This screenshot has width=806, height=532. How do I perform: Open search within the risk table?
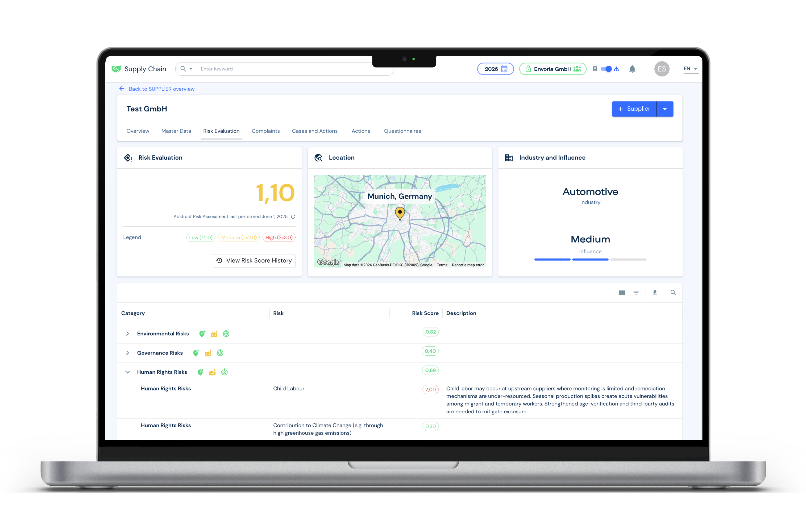click(673, 292)
